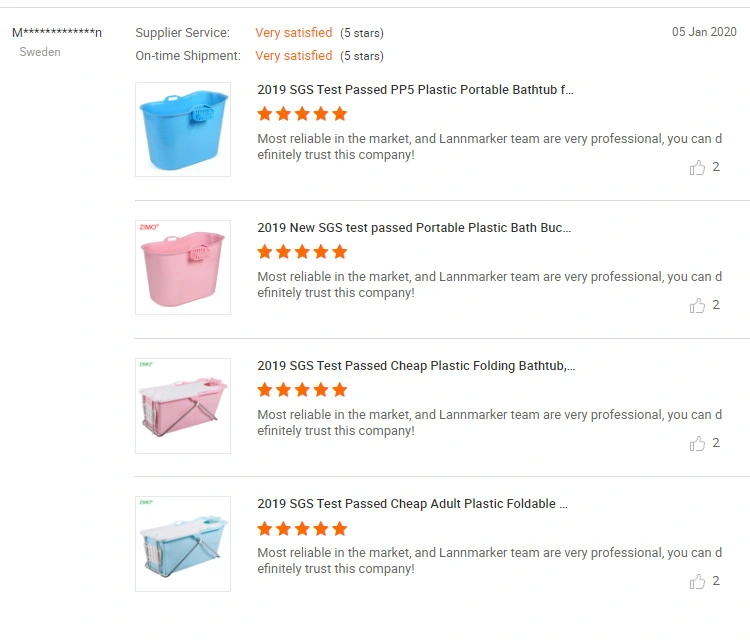Open '2019 SGS Test Passed PP5 Plastic Portable Bathtub' link
Image resolution: width=750 pixels, height=642 pixels.
click(x=415, y=90)
